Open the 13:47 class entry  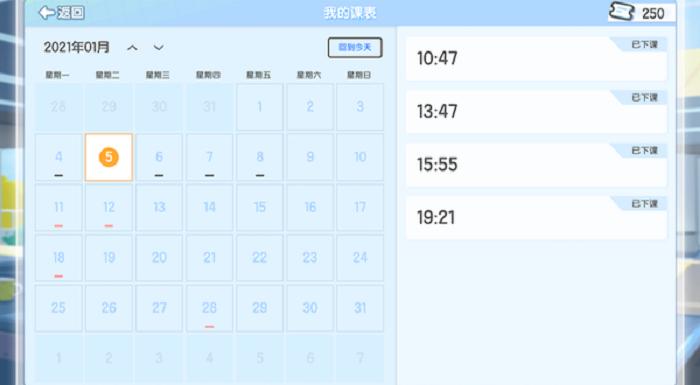(x=536, y=112)
